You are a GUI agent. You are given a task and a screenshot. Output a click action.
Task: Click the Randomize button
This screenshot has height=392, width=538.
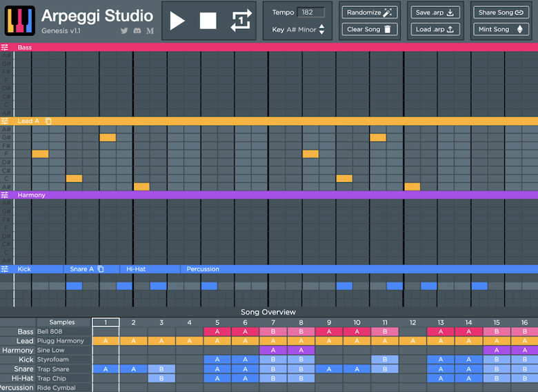point(370,12)
